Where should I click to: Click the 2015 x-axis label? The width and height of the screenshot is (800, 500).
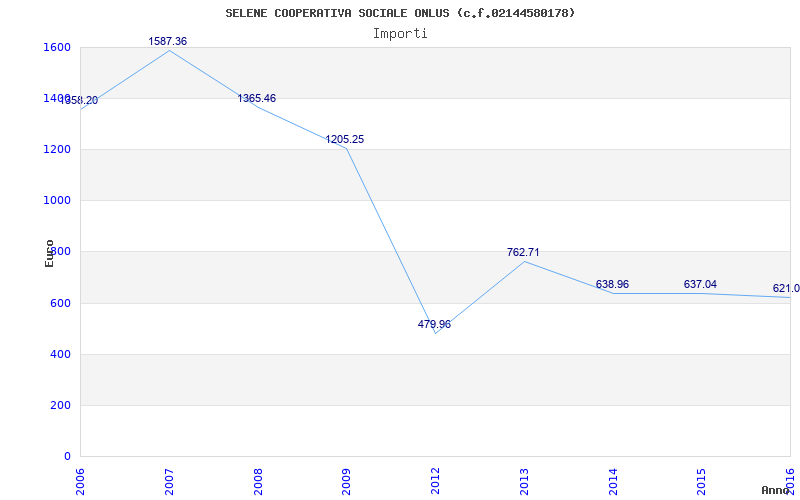[x=702, y=482]
